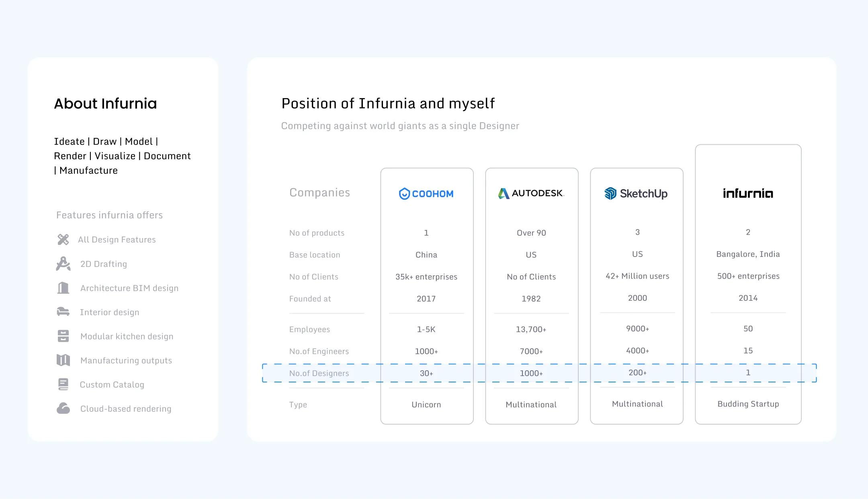This screenshot has height=499, width=868.
Task: Click the founded year '2017' cell
Action: [426, 299]
